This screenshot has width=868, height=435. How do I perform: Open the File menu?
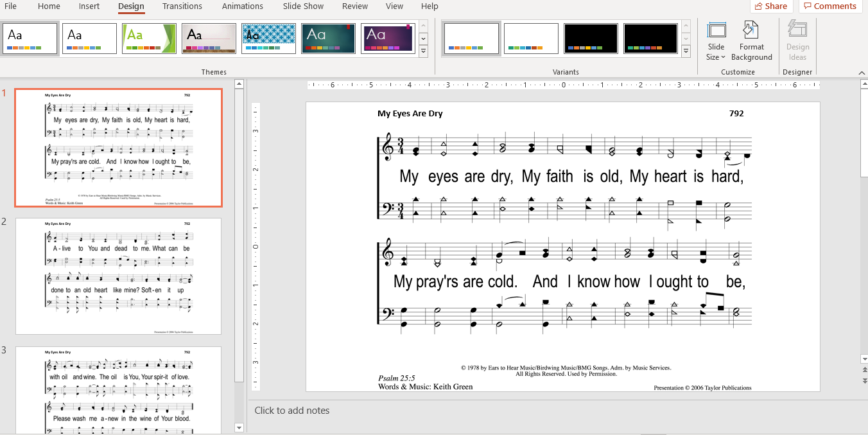tap(10, 6)
